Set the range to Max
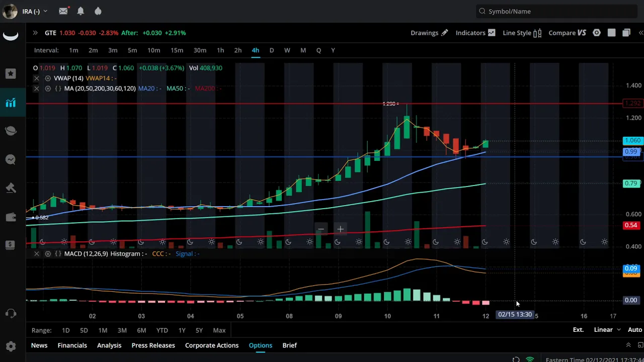Image resolution: width=644 pixels, height=362 pixels. (219, 330)
